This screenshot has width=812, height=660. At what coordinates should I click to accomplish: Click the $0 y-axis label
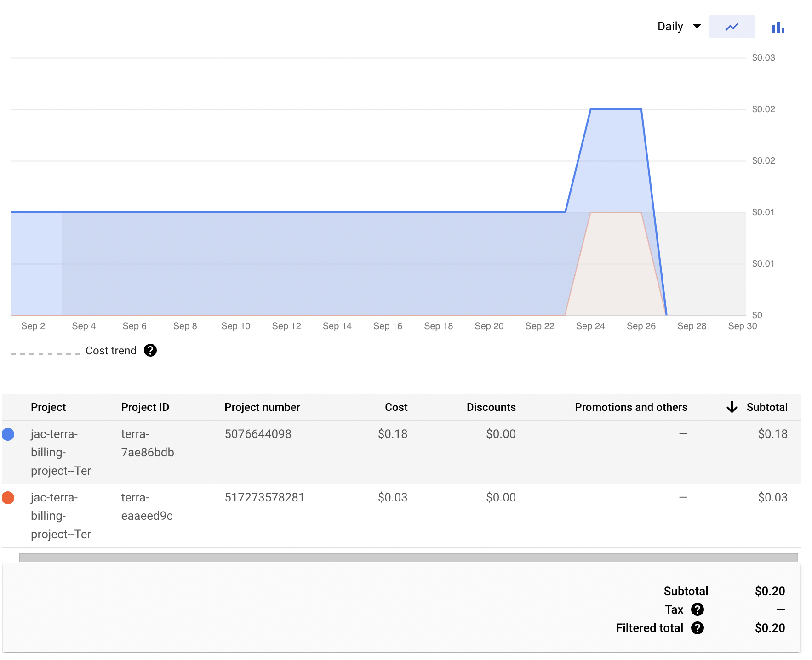pos(757,315)
